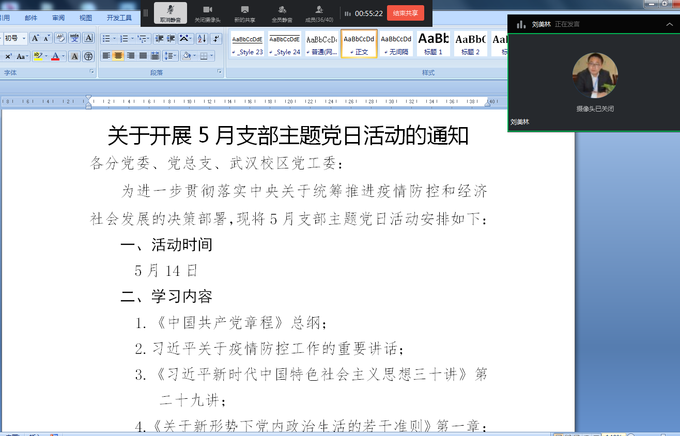Start a new share (新的共享)
This screenshot has height=436, width=680.
(243, 11)
